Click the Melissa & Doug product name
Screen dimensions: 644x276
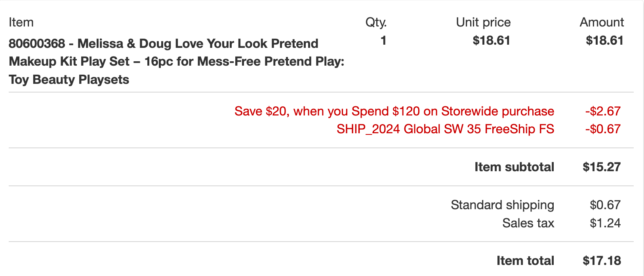tap(176, 61)
